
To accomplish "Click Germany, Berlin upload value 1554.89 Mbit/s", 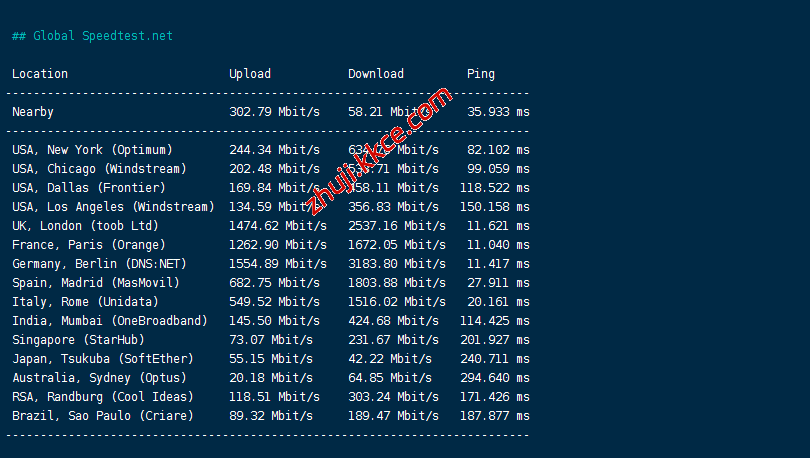I will 278,264.
